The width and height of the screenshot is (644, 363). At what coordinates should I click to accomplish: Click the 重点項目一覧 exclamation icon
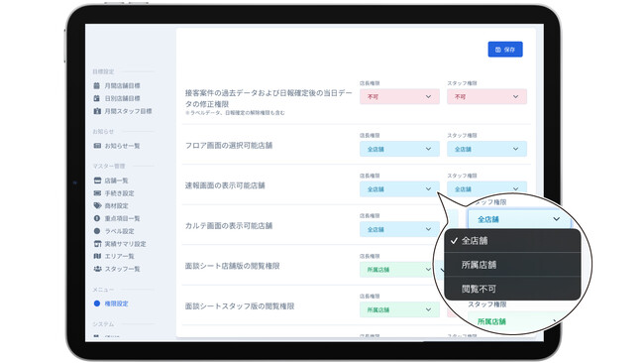tap(97, 218)
